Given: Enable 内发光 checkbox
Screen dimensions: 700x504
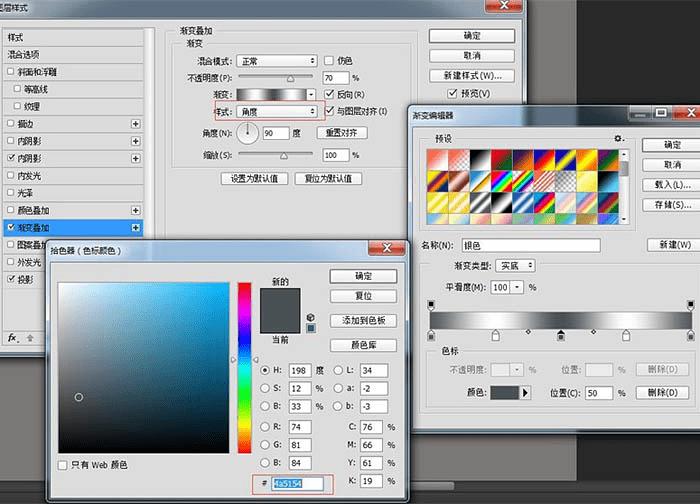Looking at the screenshot, I should tap(11, 175).
